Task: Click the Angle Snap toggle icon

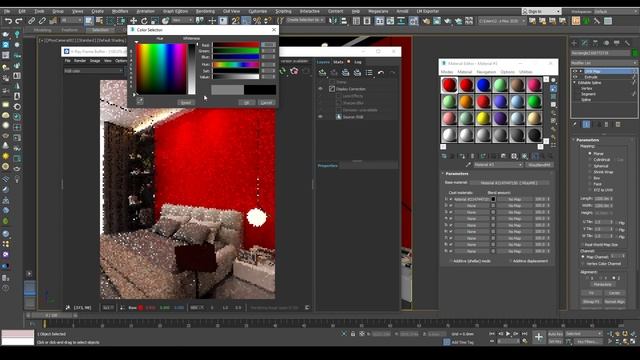Action: 246,20
